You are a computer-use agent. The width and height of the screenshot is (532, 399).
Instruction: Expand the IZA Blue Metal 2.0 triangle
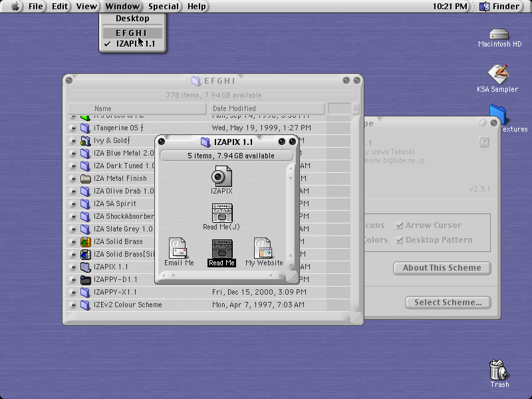(73, 154)
